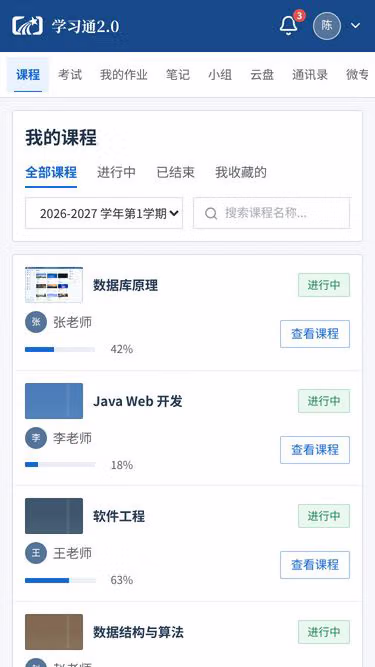Image resolution: width=375 pixels, height=667 pixels.
Task: Expand the account menu chevron
Action: [x=355, y=26]
